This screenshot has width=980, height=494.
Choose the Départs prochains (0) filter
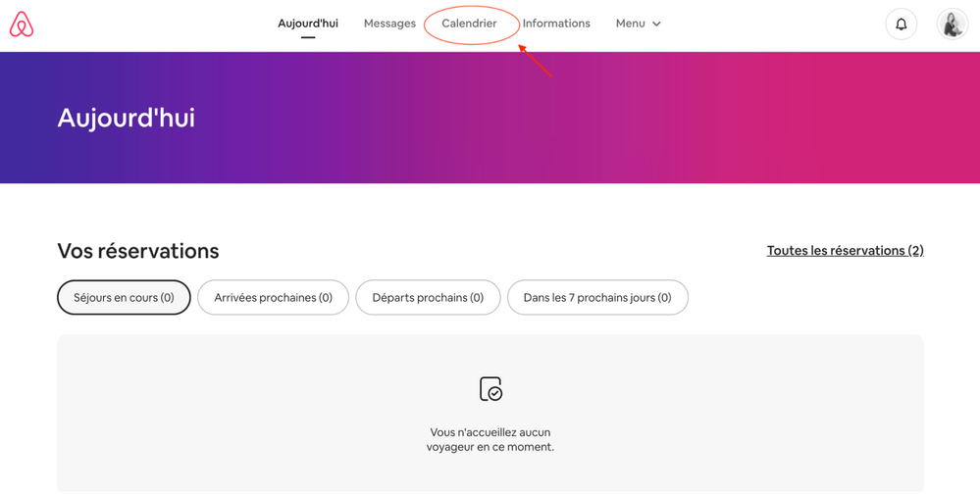tap(428, 298)
